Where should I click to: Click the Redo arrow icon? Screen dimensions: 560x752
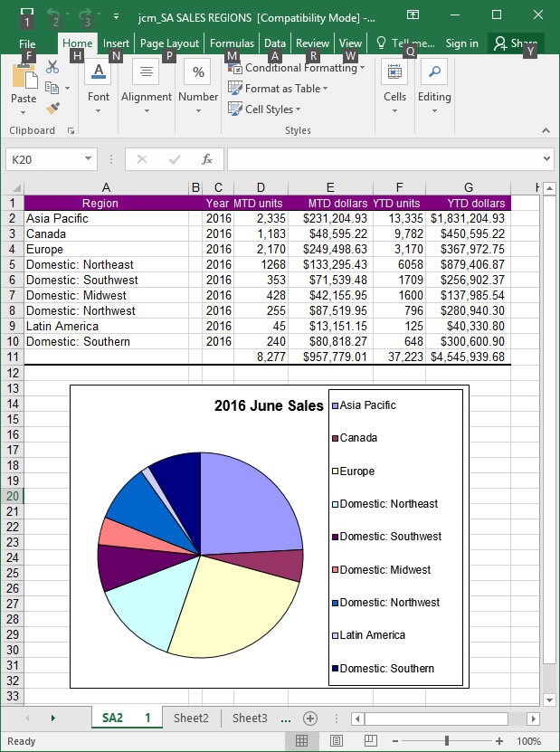point(85,15)
